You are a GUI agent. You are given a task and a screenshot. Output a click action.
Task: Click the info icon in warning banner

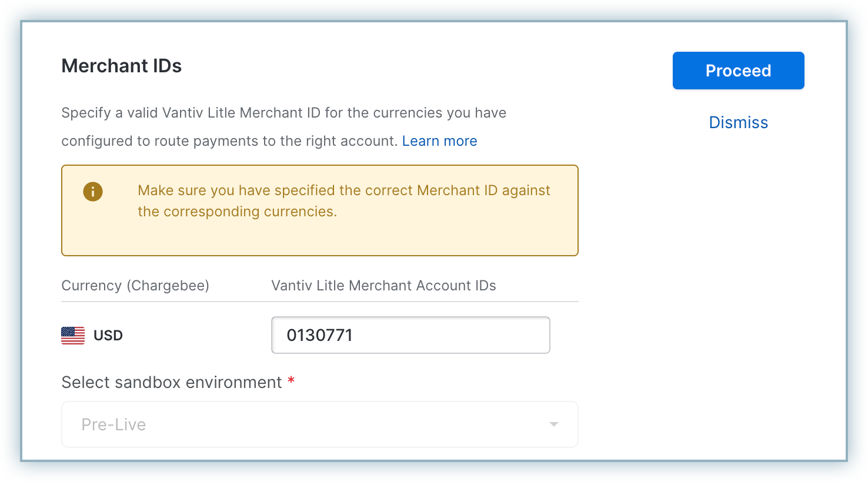[93, 192]
